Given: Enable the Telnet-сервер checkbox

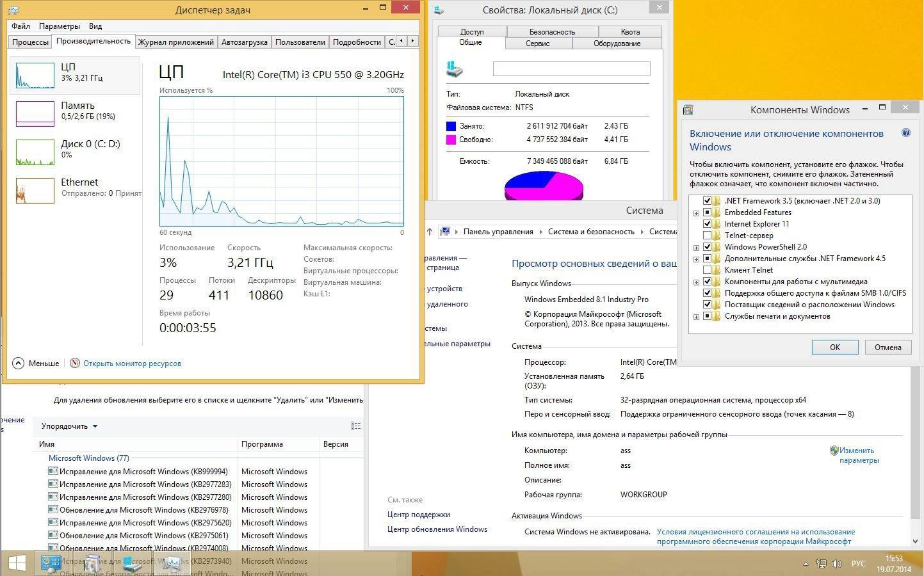Looking at the screenshot, I should tap(708, 236).
